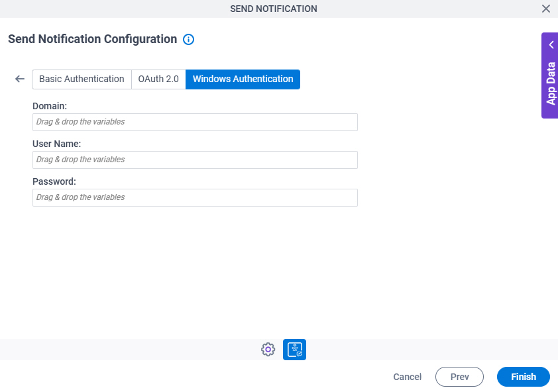
Task: Select Windows Authentication tab
Action: pos(243,79)
